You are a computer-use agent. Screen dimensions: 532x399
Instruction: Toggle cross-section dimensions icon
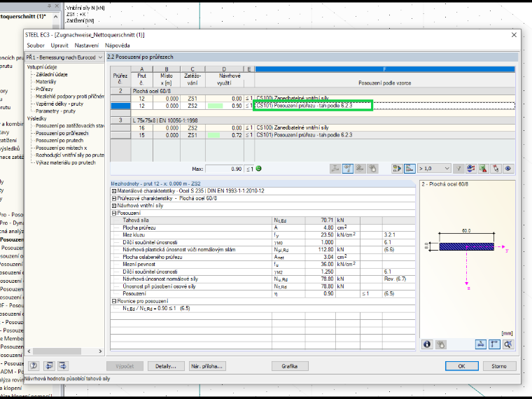click(x=494, y=344)
